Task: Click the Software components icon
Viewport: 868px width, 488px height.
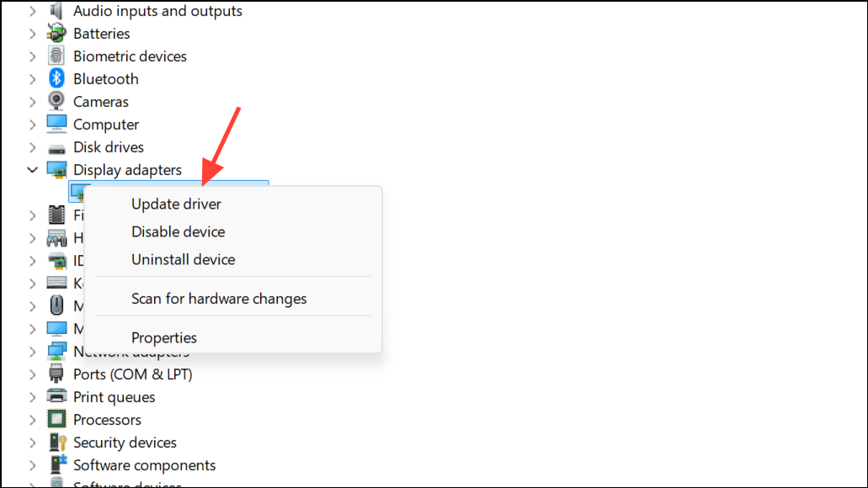Action: point(56,465)
